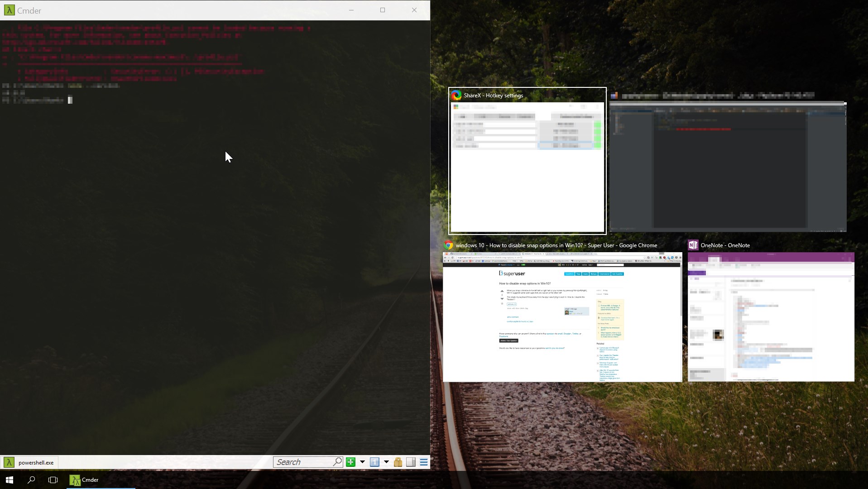Open Task View from the taskbar
This screenshot has height=489, width=868.
pos(53,479)
